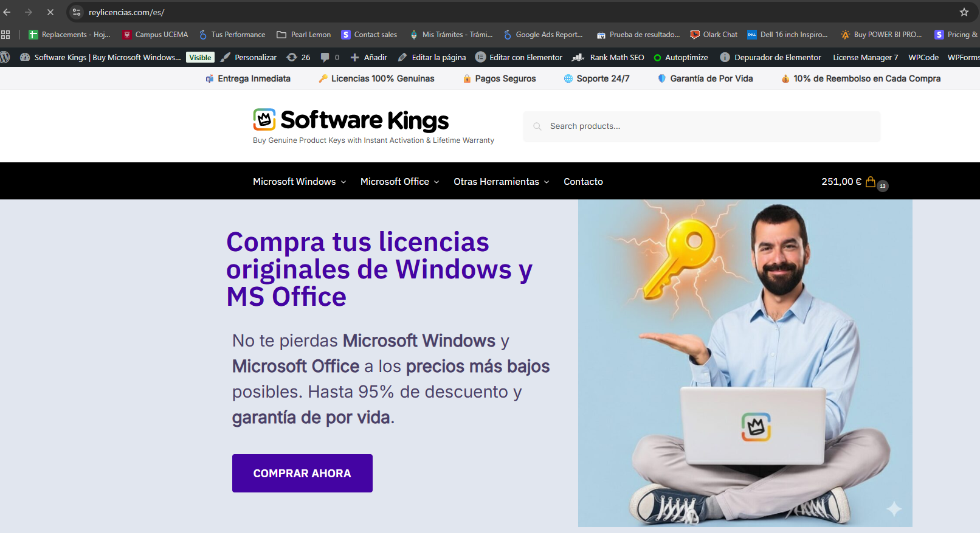This screenshot has height=535, width=980.
Task: Click the Software Kings crown logo icon
Action: click(x=264, y=120)
